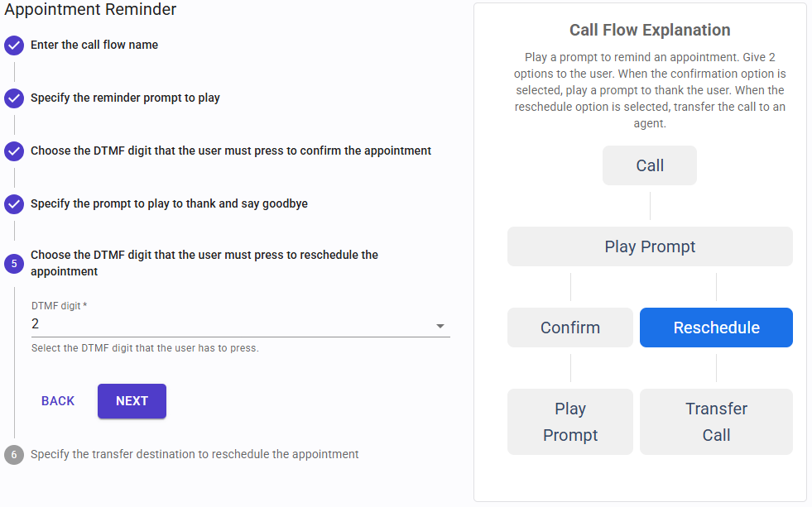812x507 pixels.
Task: Go BACK to the previous step
Action: (x=58, y=401)
